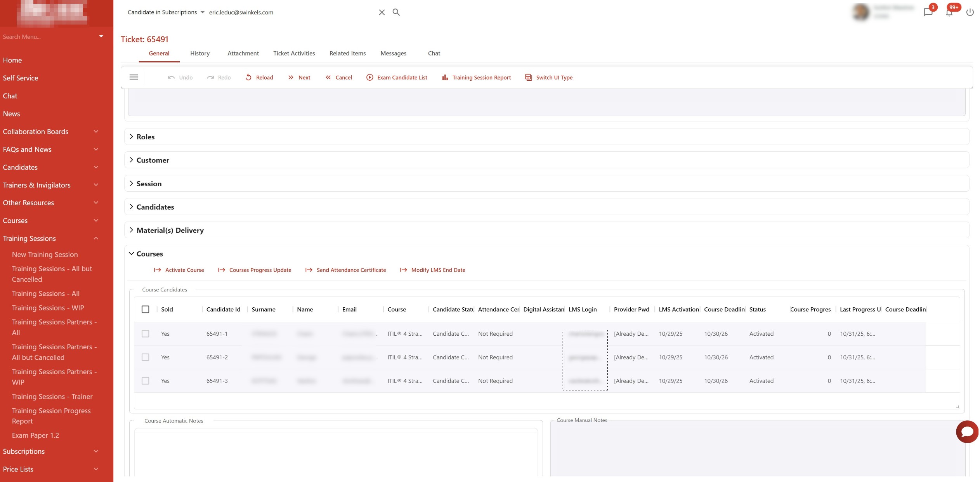Select the Undo icon in the toolbar
This screenshot has height=482, width=980.
[172, 77]
